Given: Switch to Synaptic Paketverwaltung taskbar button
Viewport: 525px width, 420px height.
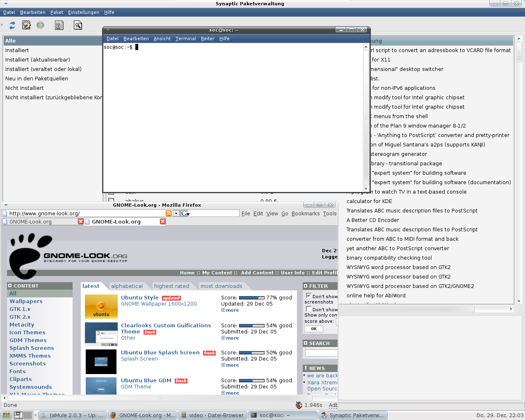Looking at the screenshot, I should (x=353, y=415).
